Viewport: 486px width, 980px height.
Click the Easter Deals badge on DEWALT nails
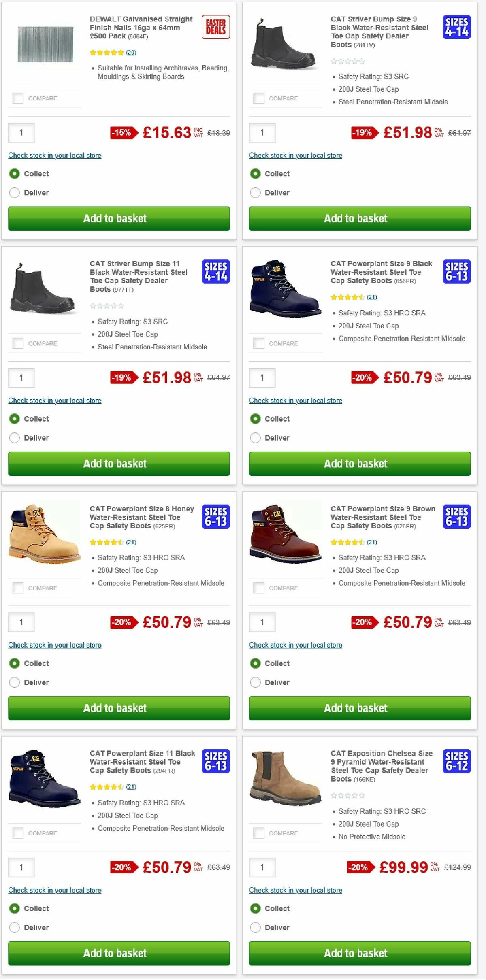[x=216, y=28]
